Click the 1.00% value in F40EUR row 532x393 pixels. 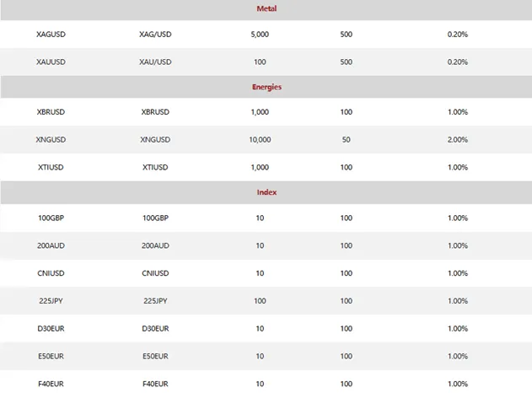[x=458, y=384]
